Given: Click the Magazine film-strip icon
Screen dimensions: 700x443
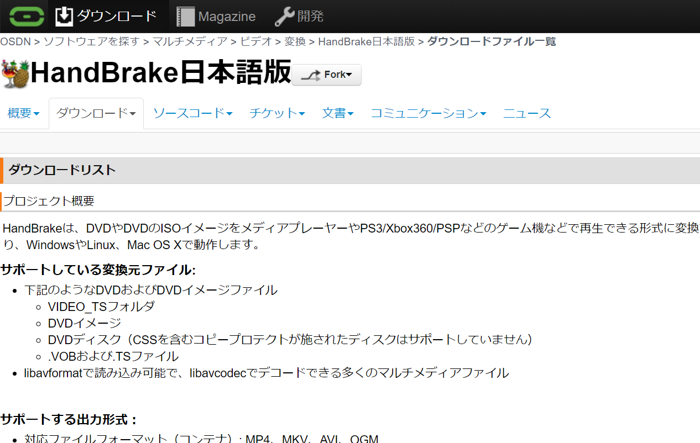Looking at the screenshot, I should click(185, 17).
